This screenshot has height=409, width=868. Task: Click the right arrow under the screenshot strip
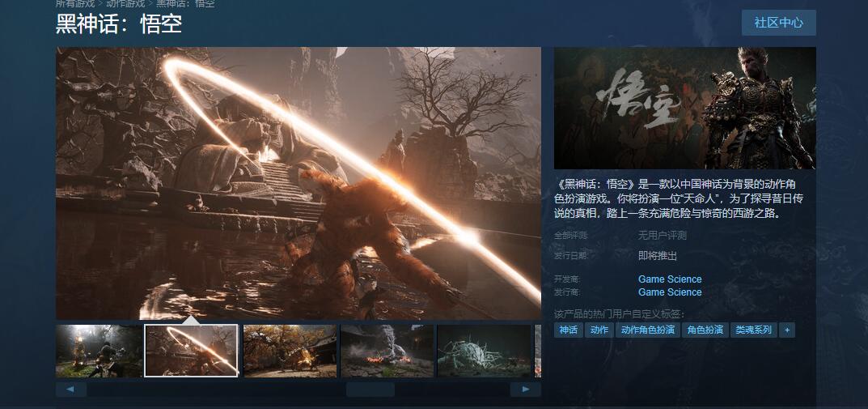point(525,390)
